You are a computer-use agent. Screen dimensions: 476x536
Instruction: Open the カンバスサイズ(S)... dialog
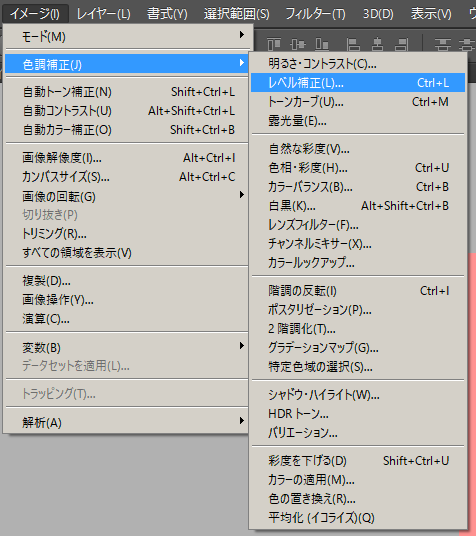coord(127,177)
